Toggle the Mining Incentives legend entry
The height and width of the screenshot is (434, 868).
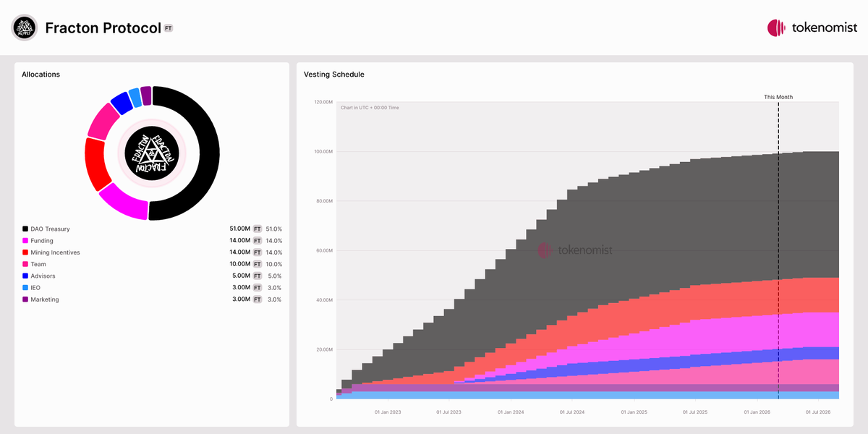(x=55, y=252)
